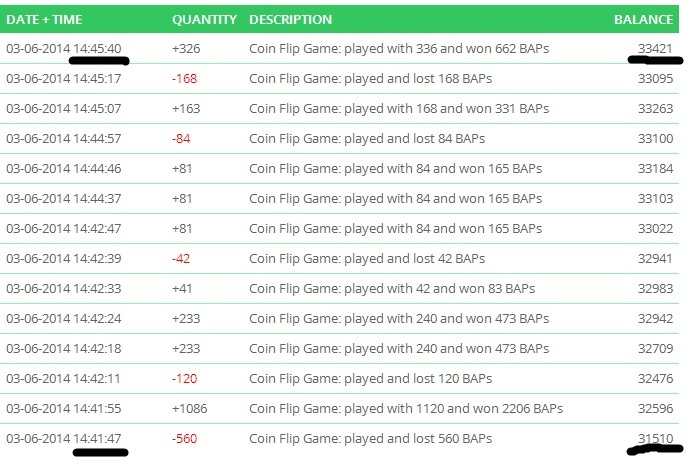This screenshot has height=468, width=691.
Task: Click the BALANCE column header
Action: (x=644, y=20)
